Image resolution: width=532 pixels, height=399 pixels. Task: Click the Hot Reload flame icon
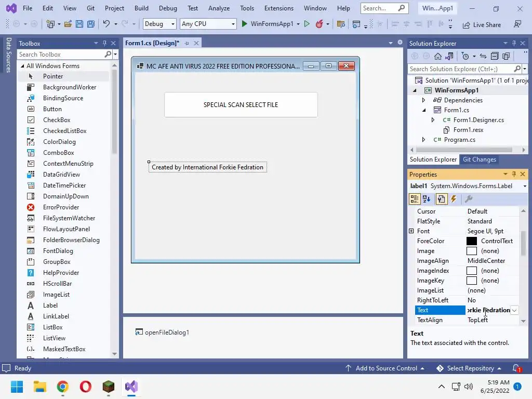(320, 24)
